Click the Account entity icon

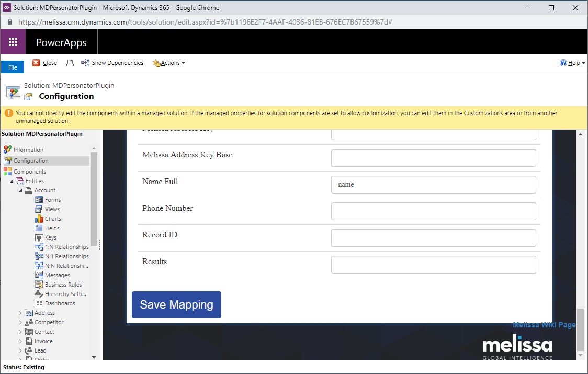pyautogui.click(x=29, y=190)
